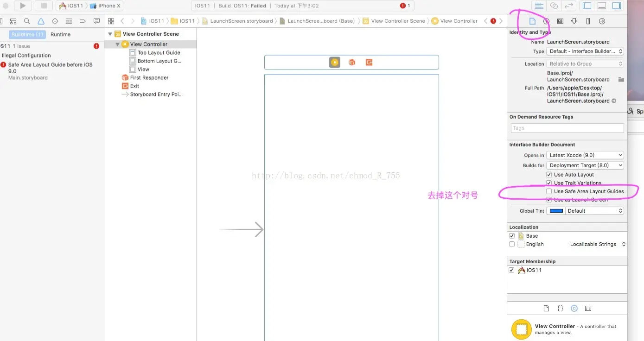Click First Responder cube in scene dock
This screenshot has height=341, width=644.
click(352, 62)
